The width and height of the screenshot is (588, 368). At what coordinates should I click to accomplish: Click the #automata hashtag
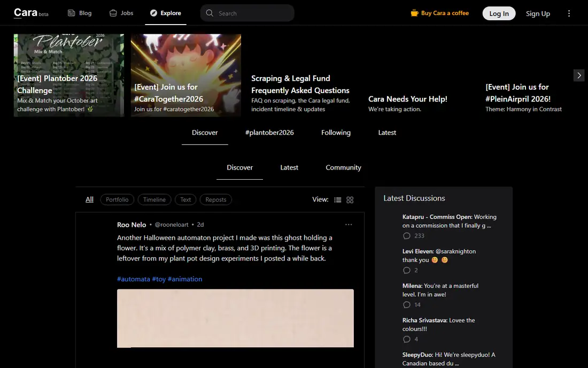coord(134,279)
